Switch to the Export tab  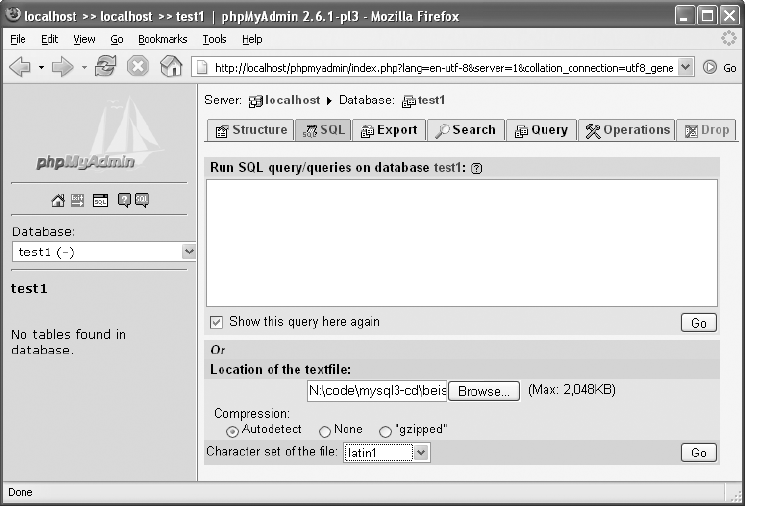[x=389, y=130]
